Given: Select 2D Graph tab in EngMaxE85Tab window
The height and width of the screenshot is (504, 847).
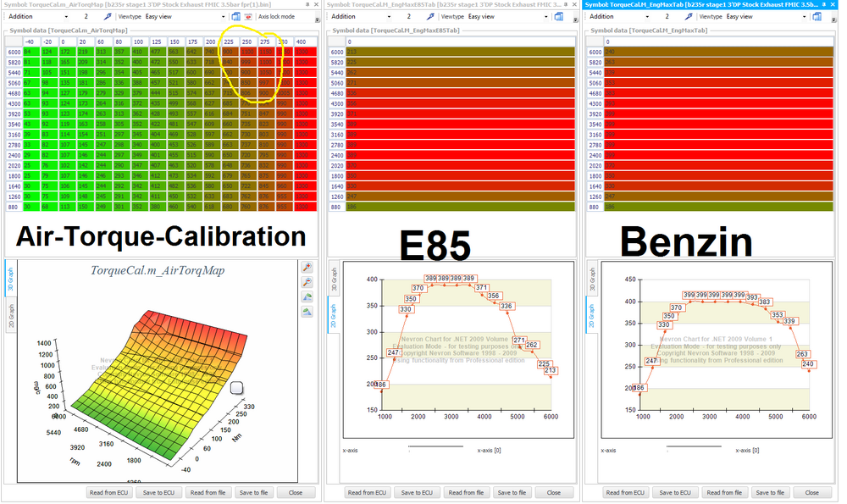Looking at the screenshot, I should (x=333, y=316).
